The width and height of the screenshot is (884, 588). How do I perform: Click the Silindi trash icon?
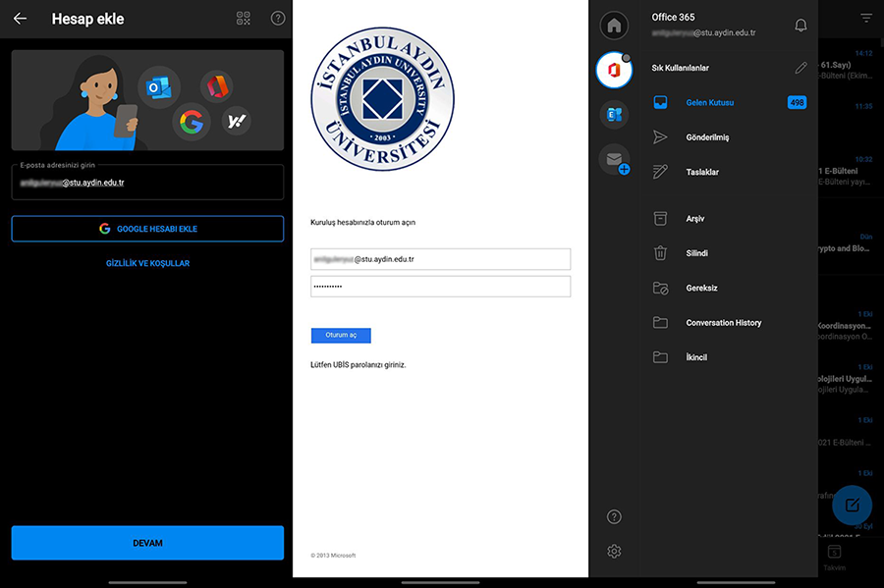click(660, 253)
